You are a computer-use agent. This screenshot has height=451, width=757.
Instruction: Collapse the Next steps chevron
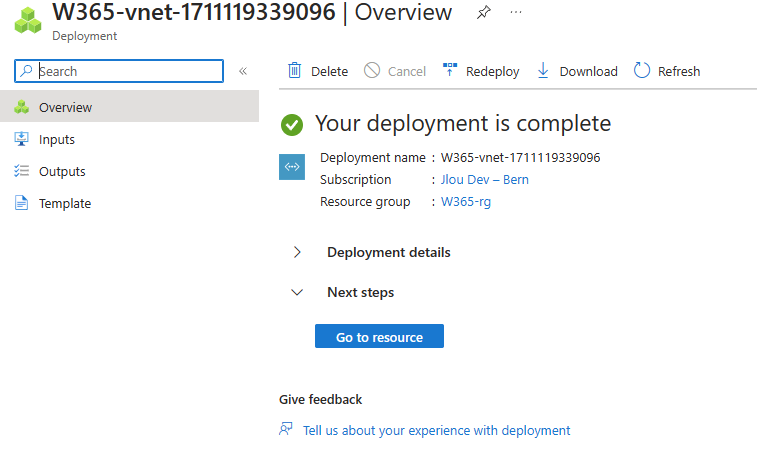tap(297, 292)
